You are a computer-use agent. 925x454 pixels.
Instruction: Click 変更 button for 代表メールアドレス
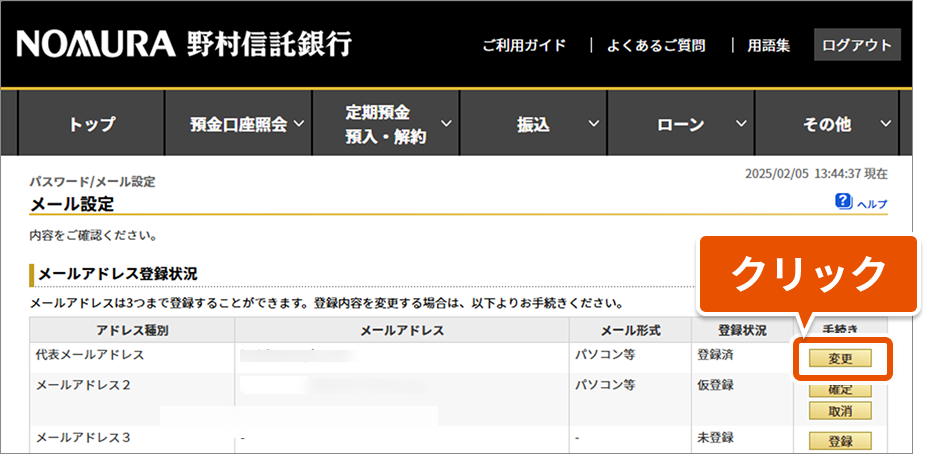click(841, 358)
